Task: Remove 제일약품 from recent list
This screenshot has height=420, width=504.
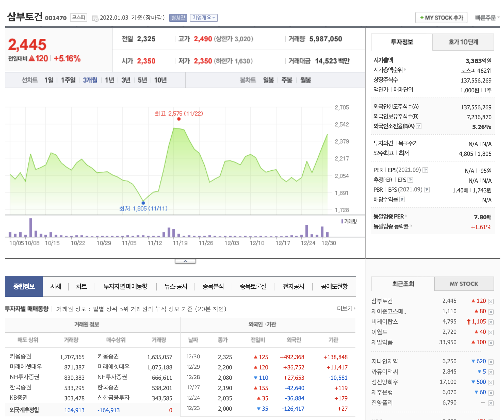Action: point(491,343)
